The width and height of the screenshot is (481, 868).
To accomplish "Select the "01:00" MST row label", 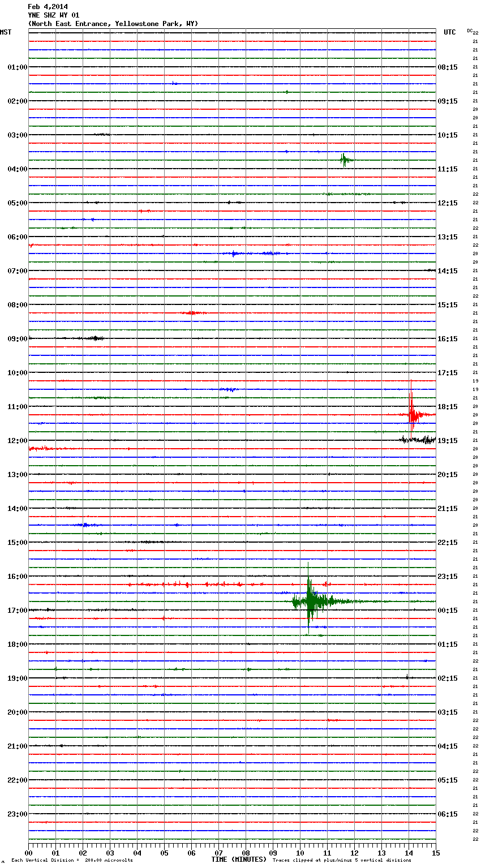I will click(x=18, y=67).
